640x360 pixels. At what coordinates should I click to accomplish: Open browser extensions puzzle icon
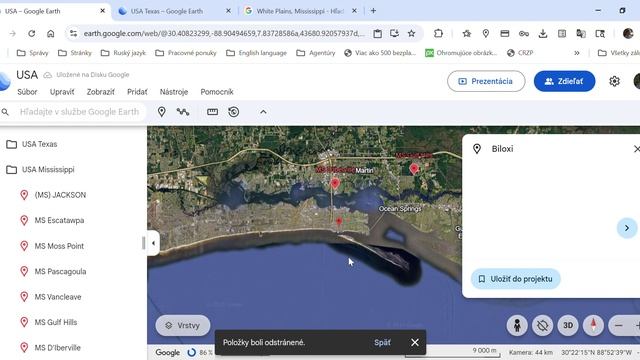tap(438, 33)
